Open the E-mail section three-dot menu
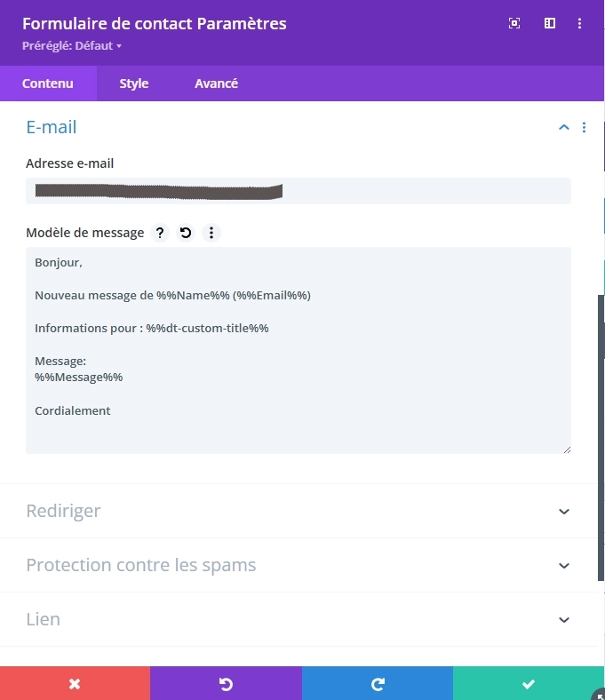The height and width of the screenshot is (700, 605). (x=584, y=128)
